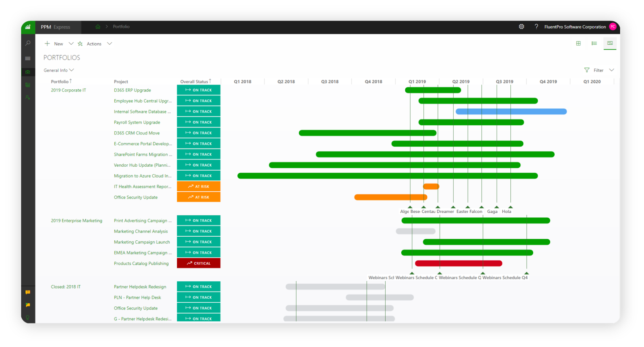Open 2019 Corporate IT portfolio
Viewport: 644px width, 347px height.
point(68,90)
